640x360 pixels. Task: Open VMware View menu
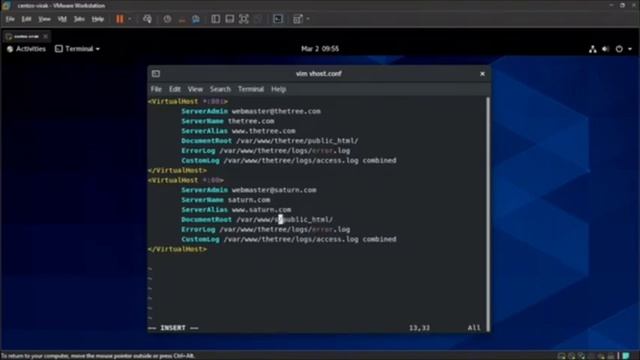tap(44, 19)
